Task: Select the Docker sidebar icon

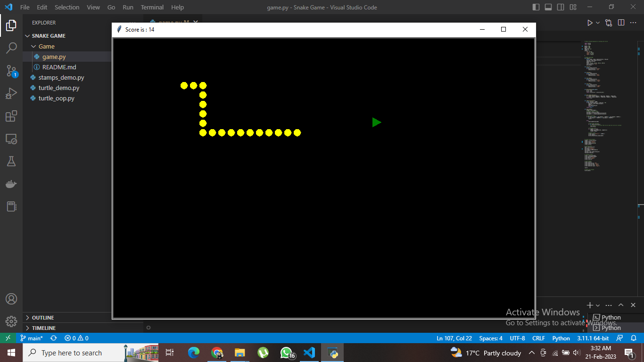Action: click(x=11, y=184)
